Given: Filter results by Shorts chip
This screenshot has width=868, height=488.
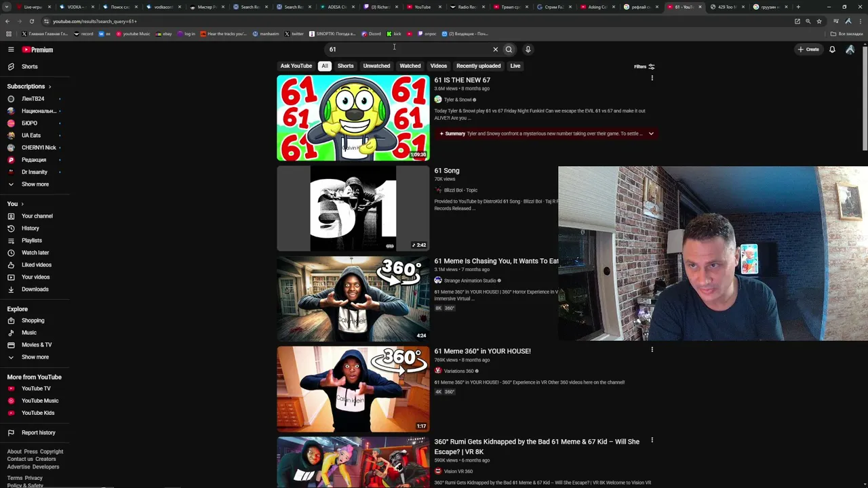Looking at the screenshot, I should pos(345,66).
